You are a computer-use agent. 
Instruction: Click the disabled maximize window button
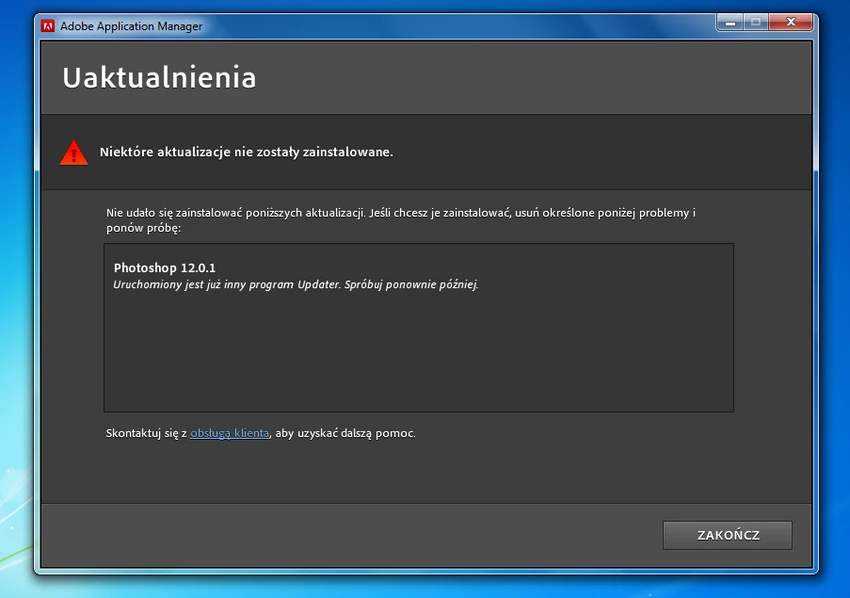[756, 22]
